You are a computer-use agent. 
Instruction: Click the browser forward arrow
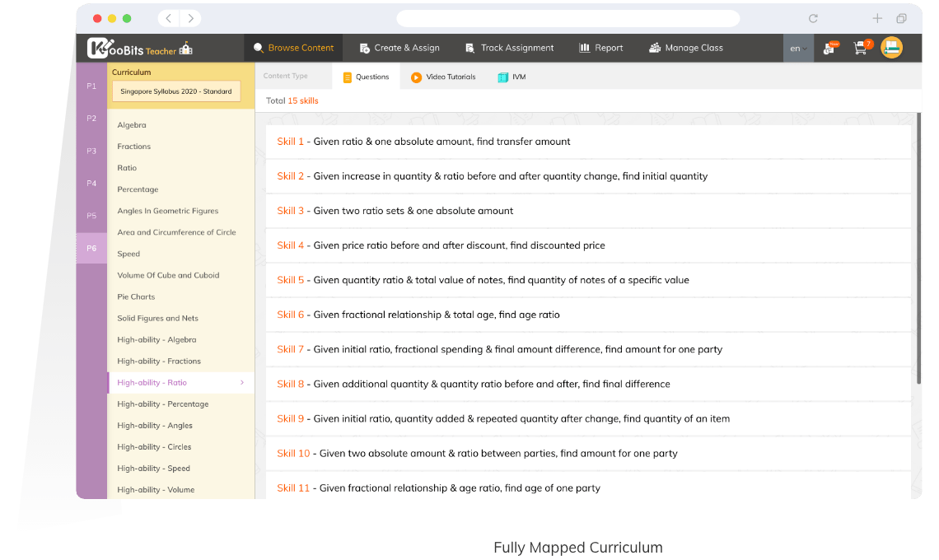pyautogui.click(x=190, y=19)
